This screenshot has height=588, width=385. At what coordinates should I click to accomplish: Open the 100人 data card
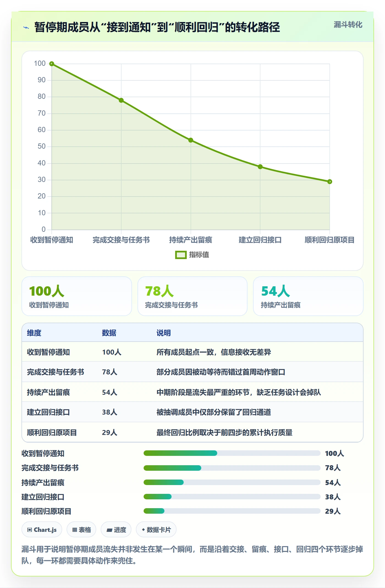coord(77,296)
